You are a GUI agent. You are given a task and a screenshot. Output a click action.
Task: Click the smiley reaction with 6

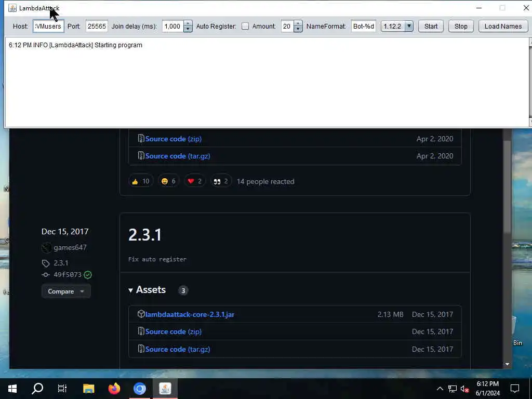169,181
